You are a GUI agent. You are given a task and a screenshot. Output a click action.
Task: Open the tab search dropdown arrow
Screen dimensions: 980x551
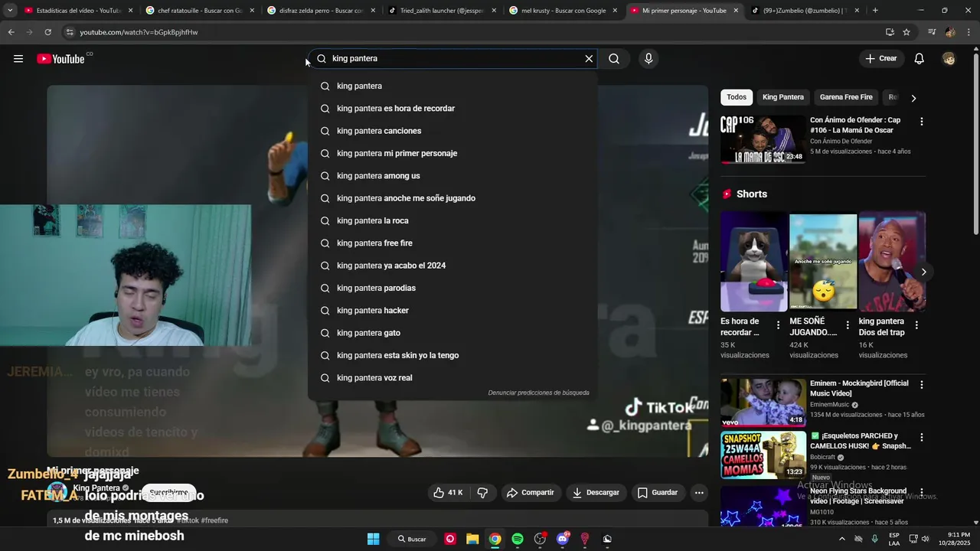pyautogui.click(x=9, y=11)
